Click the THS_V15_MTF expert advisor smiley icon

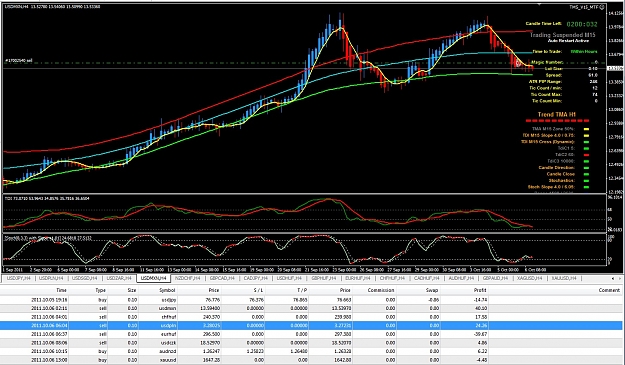point(603,7)
